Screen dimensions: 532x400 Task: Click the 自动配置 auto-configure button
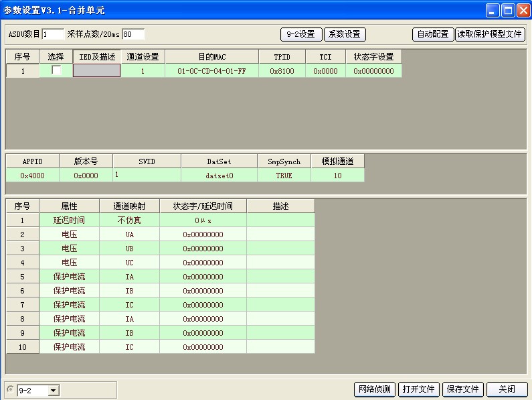433,34
